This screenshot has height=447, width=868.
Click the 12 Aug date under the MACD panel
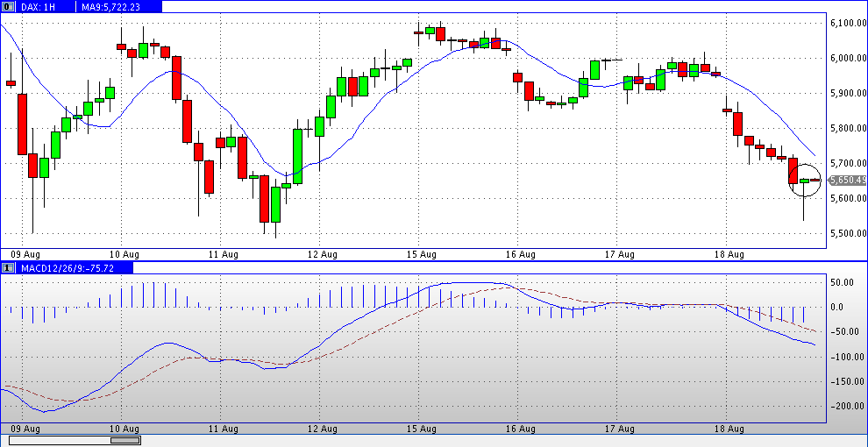click(322, 429)
